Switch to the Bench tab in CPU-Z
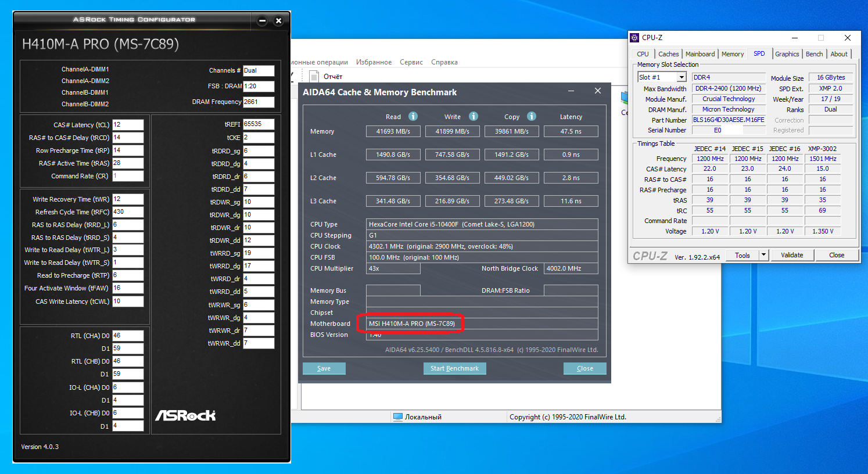868x474 pixels. tap(815, 54)
